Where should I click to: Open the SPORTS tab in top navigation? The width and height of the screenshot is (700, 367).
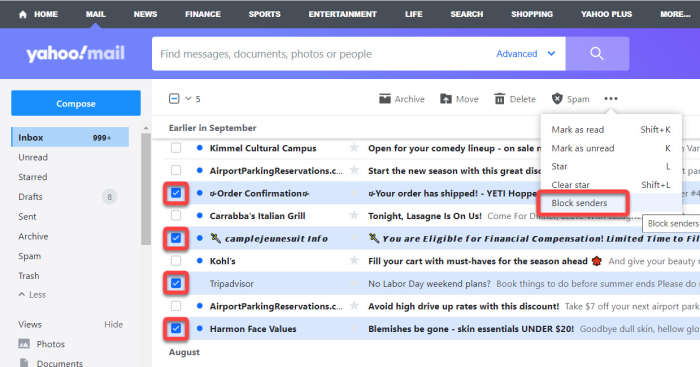point(264,14)
